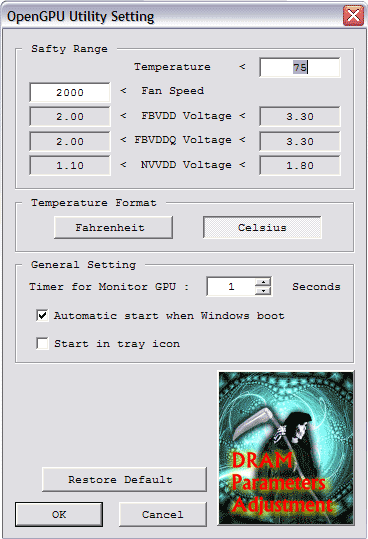Click the FBVDD Voltage label

coord(186,116)
